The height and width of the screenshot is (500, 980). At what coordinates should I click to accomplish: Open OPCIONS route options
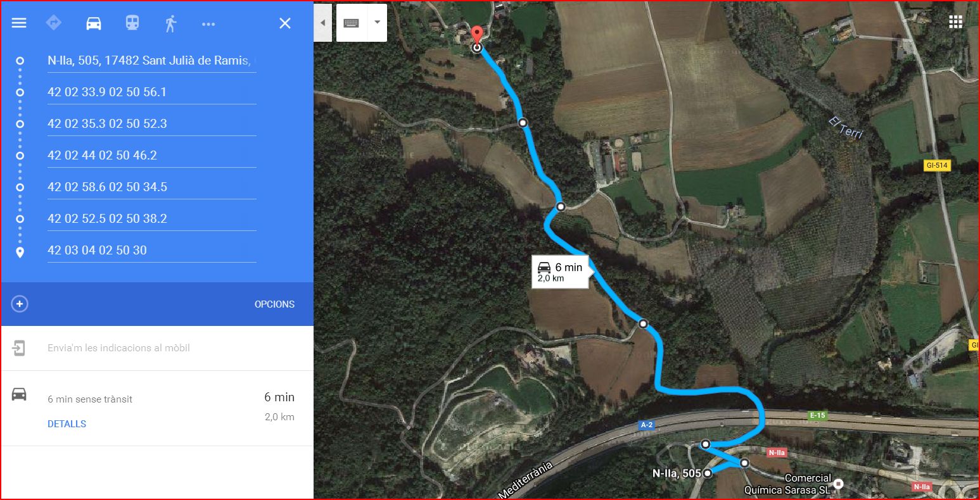(274, 304)
